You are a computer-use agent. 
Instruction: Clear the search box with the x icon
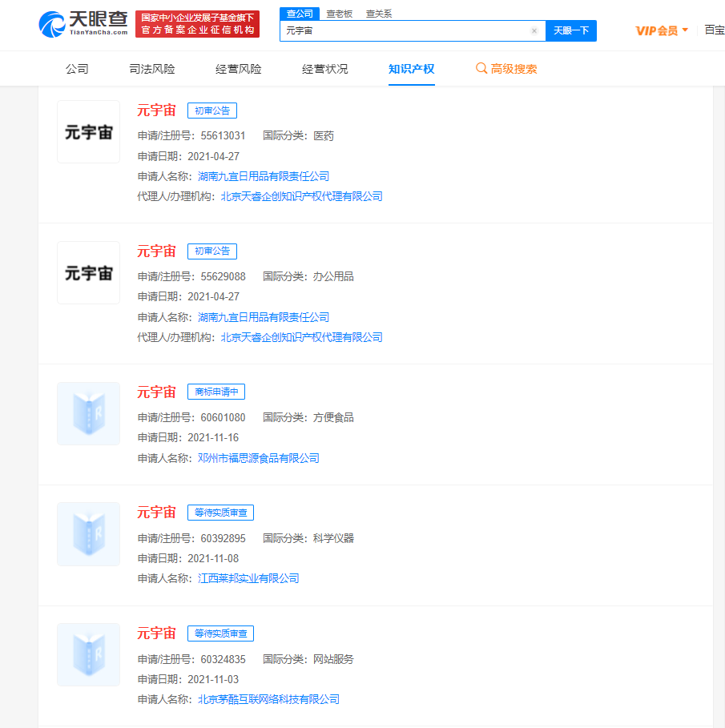click(x=534, y=30)
